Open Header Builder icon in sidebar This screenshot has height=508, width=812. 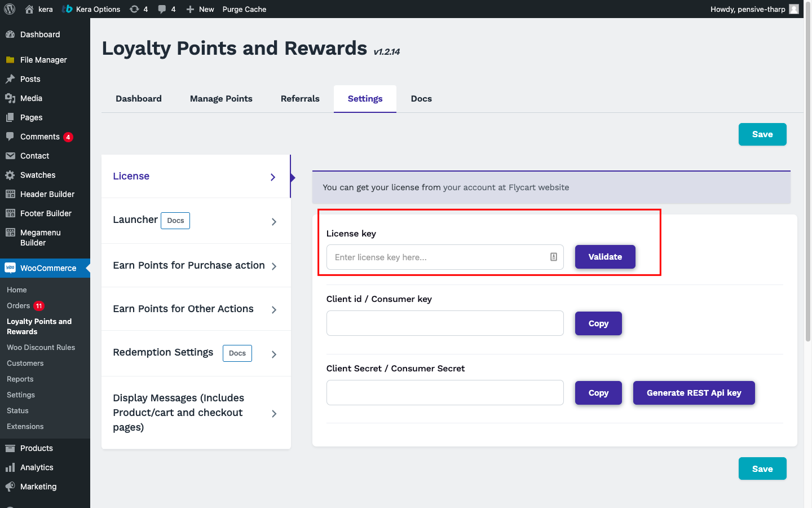pyautogui.click(x=10, y=194)
